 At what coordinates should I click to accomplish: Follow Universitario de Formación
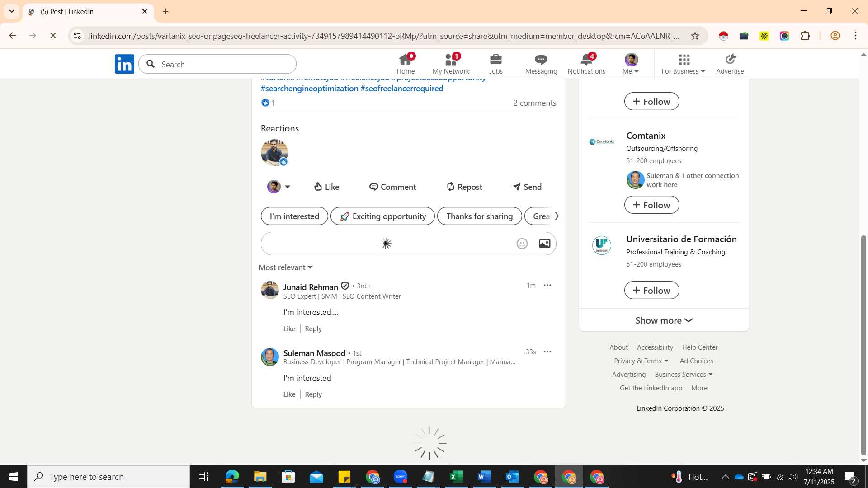[651, 290]
